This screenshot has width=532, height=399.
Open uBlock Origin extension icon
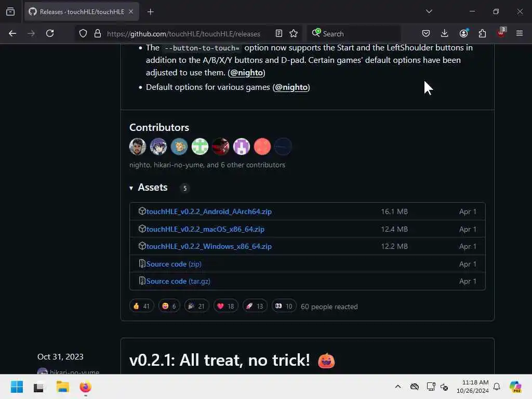(501, 33)
